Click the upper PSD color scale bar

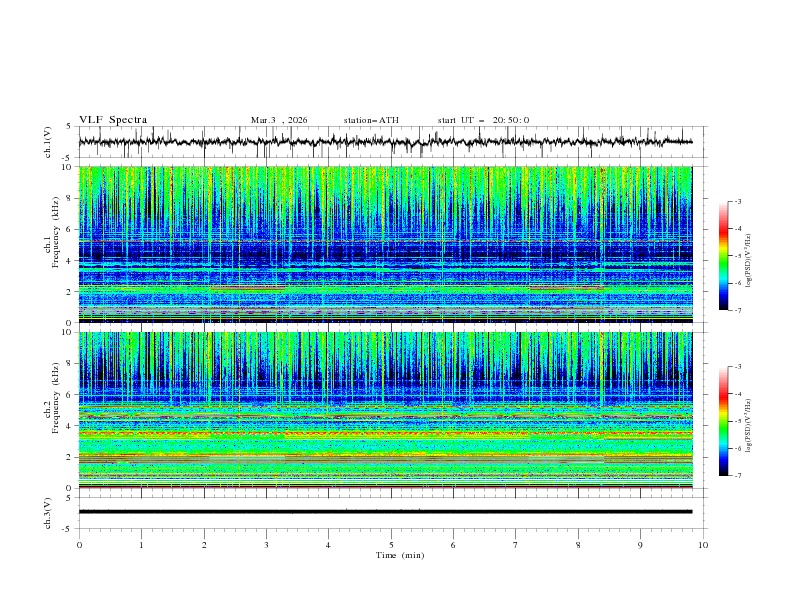[723, 256]
